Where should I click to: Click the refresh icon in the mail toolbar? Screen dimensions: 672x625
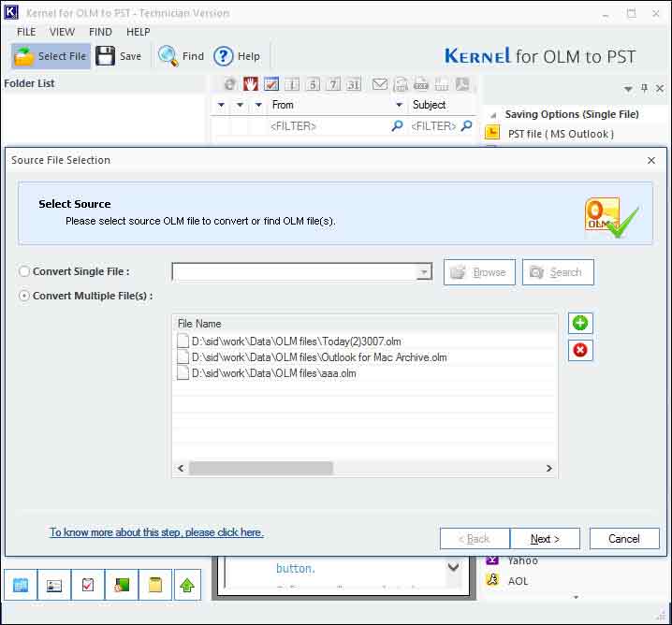pos(230,84)
